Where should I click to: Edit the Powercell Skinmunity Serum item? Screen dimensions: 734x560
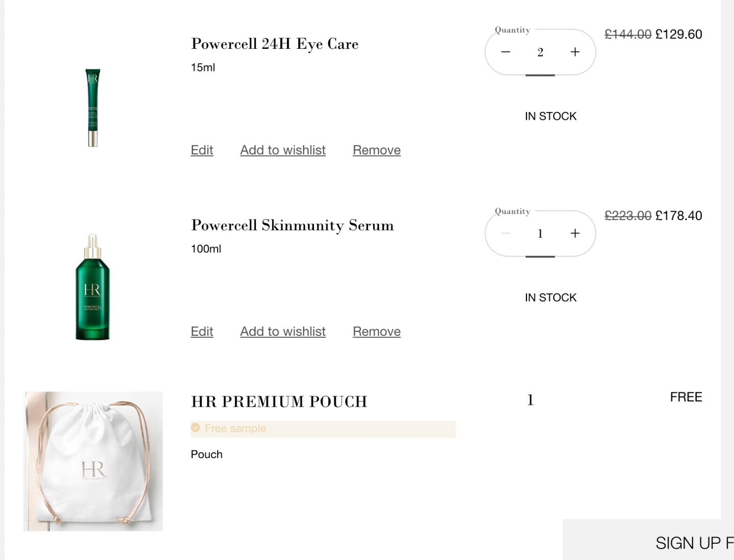coord(202,332)
